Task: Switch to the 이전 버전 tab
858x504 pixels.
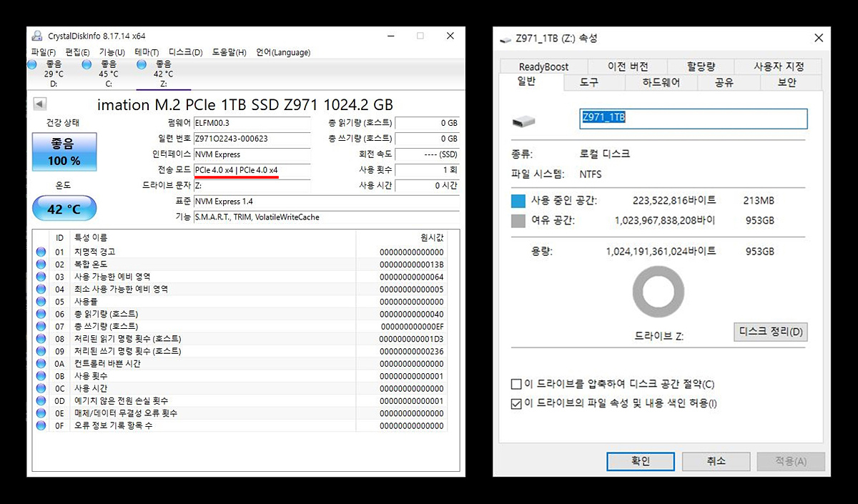Action: coord(628,66)
